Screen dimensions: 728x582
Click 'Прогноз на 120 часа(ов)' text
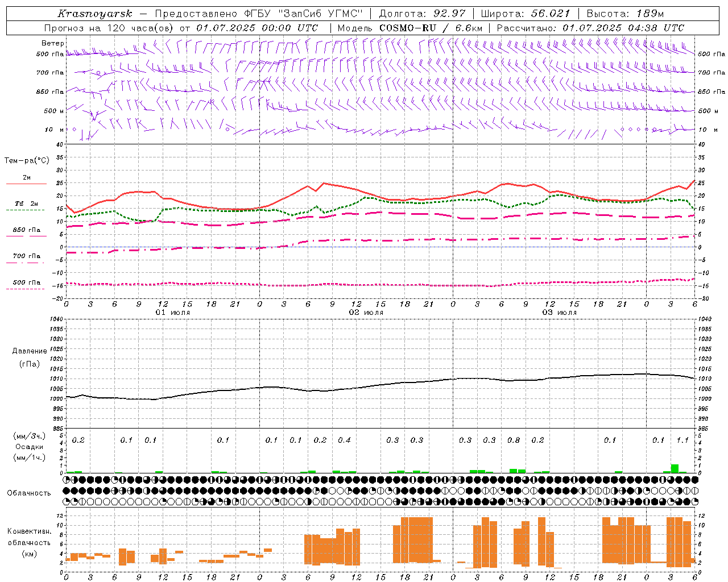click(109, 28)
